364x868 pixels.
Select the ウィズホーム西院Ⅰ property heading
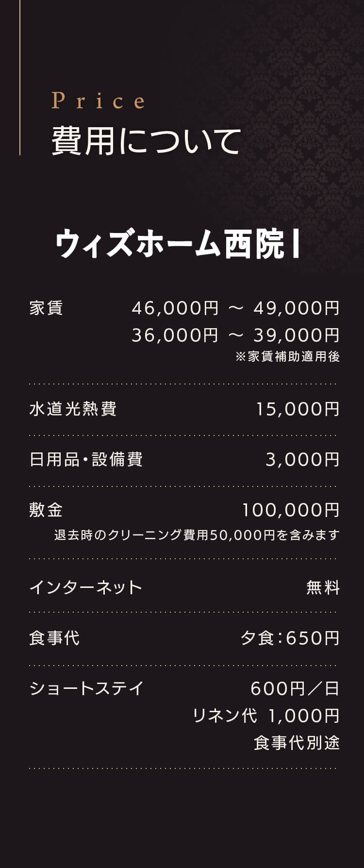(178, 244)
